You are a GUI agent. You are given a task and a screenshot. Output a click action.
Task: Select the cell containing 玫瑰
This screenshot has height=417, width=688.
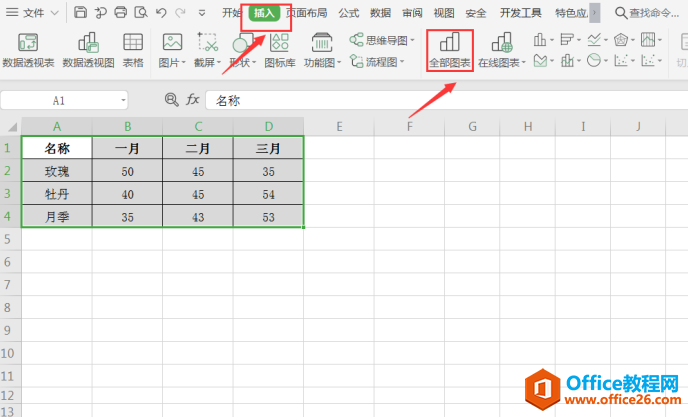[57, 171]
